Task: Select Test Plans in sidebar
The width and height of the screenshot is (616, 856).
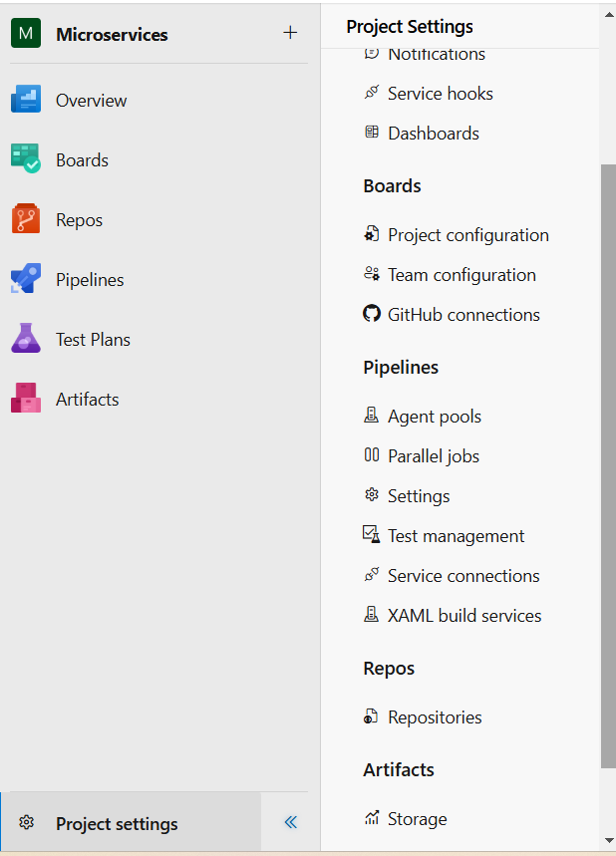Action: [93, 340]
